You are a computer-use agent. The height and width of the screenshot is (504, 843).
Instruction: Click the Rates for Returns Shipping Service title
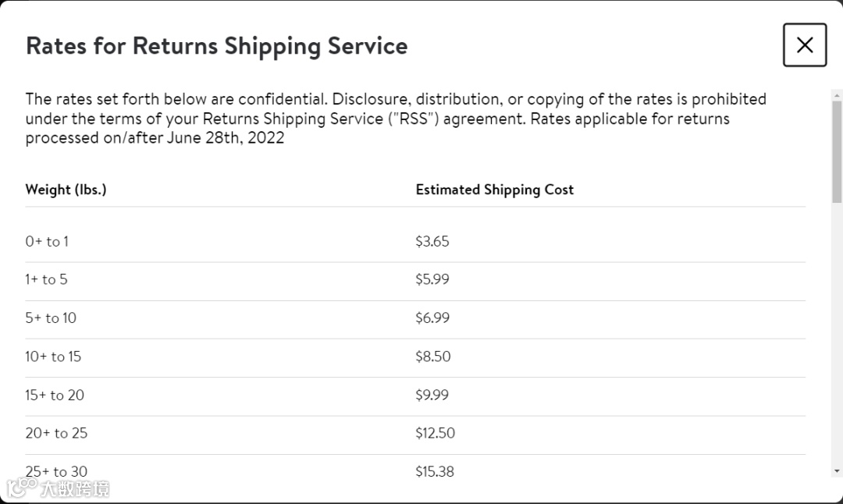coord(216,46)
